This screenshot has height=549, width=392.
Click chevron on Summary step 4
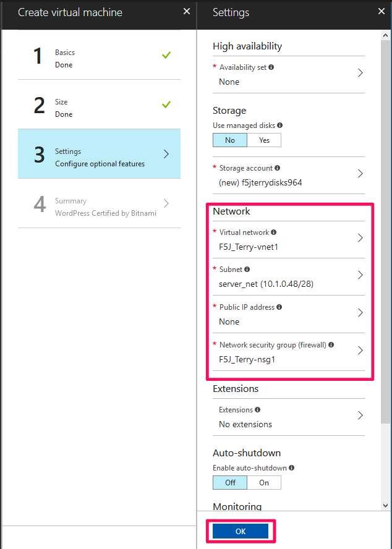click(x=166, y=203)
